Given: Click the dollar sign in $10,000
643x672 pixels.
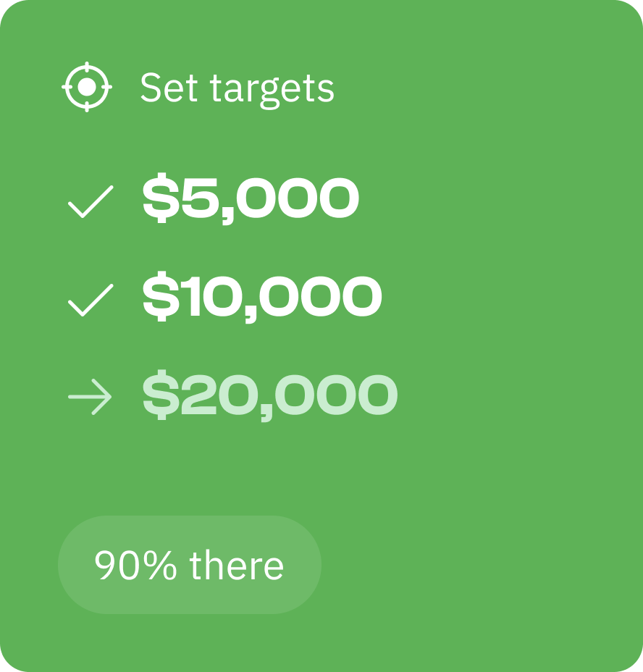Looking at the screenshot, I should pos(161,297).
